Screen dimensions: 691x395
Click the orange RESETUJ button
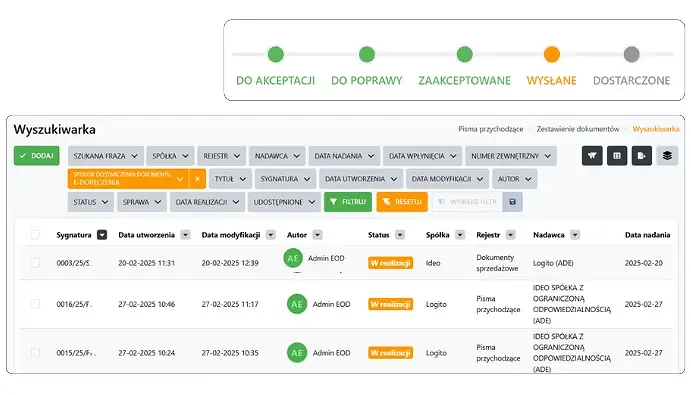pos(402,202)
